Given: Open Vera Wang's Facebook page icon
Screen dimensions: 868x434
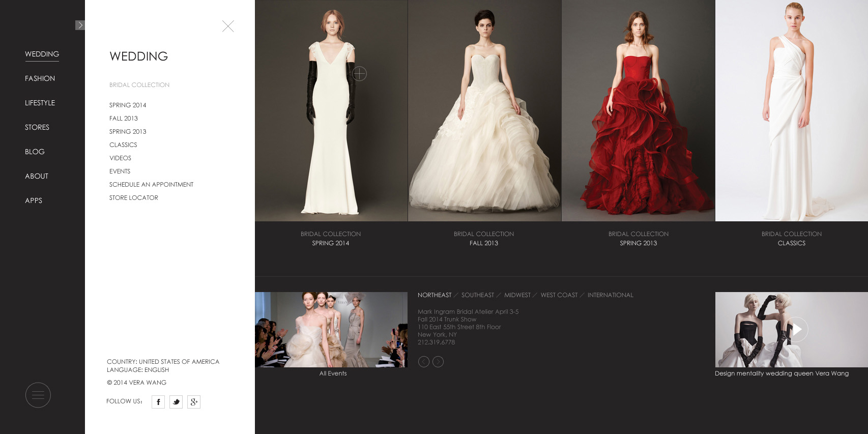Looking at the screenshot, I should pos(158,402).
